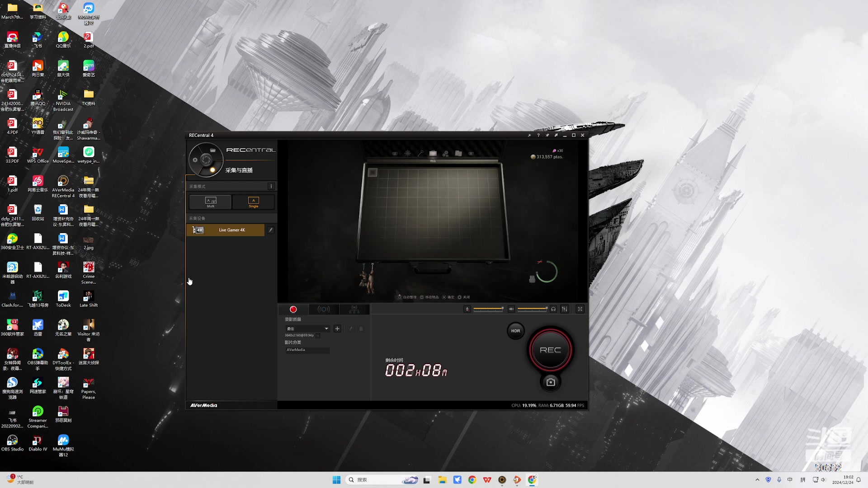Image resolution: width=868 pixels, height=488 pixels.
Task: Click the AVerMedia video category field
Action: click(307, 350)
